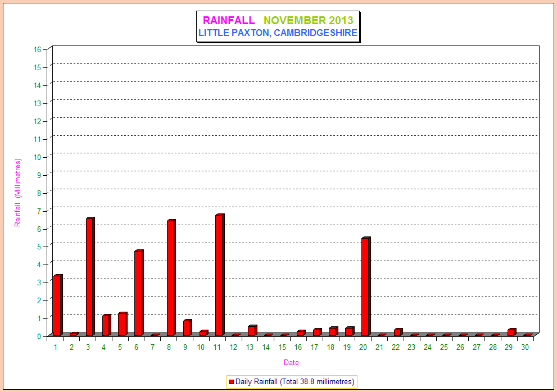The height and width of the screenshot is (392, 557).
Task: Click the bar for date 6
Action: point(139,293)
